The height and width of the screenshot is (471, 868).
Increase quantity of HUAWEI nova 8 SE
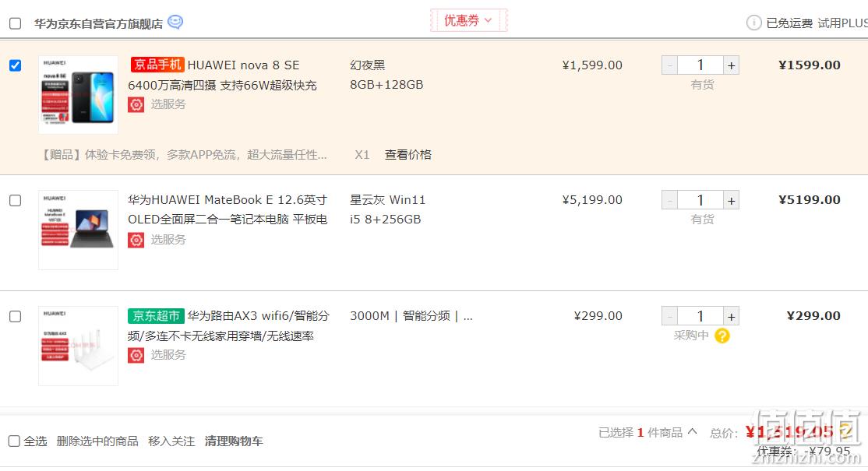click(732, 65)
